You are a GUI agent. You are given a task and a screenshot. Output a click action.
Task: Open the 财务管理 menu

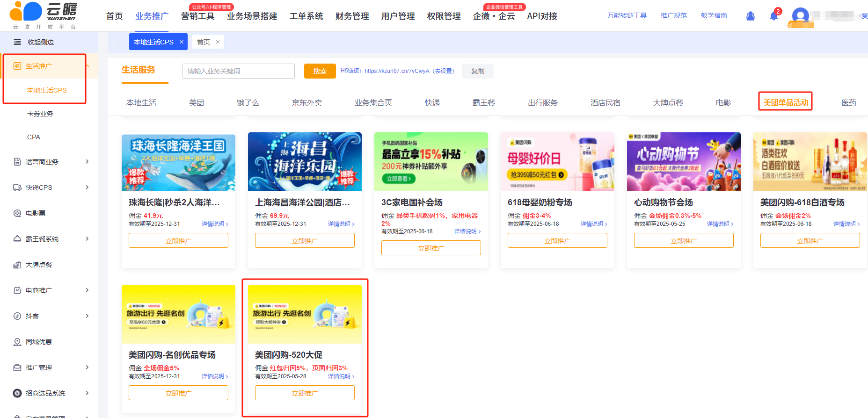352,16
